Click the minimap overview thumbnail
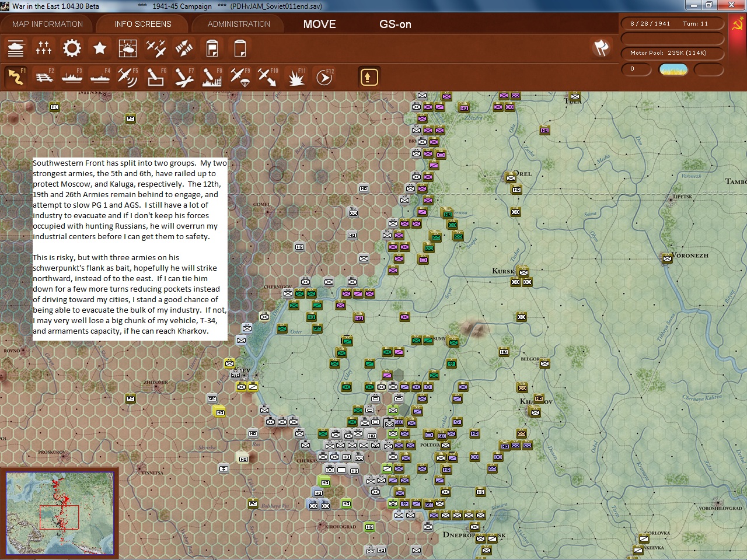Screen dimensions: 747x560 (60, 513)
